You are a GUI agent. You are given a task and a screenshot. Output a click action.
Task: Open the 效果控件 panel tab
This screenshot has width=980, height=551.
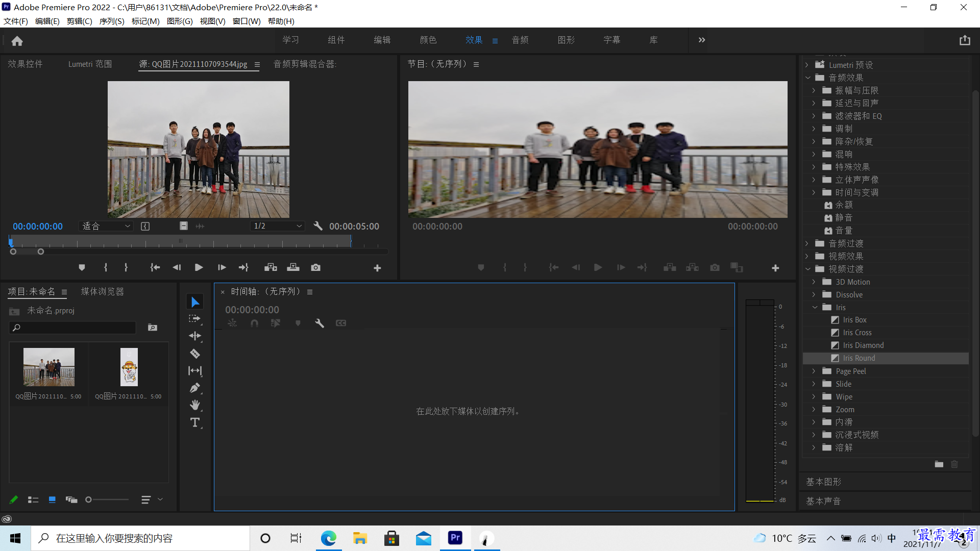coord(26,64)
